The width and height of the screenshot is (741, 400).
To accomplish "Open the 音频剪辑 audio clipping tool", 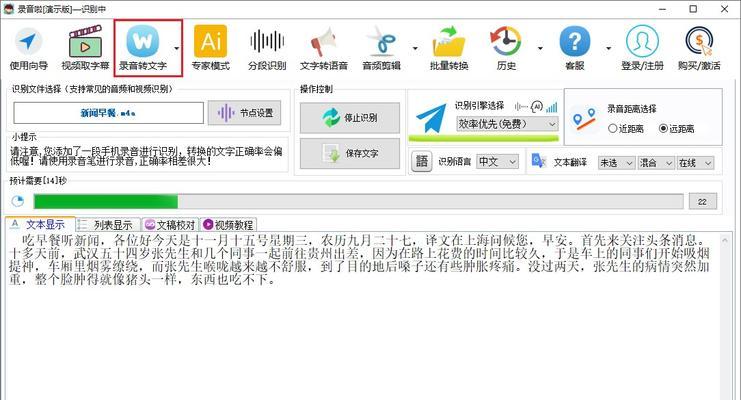I will point(381,48).
